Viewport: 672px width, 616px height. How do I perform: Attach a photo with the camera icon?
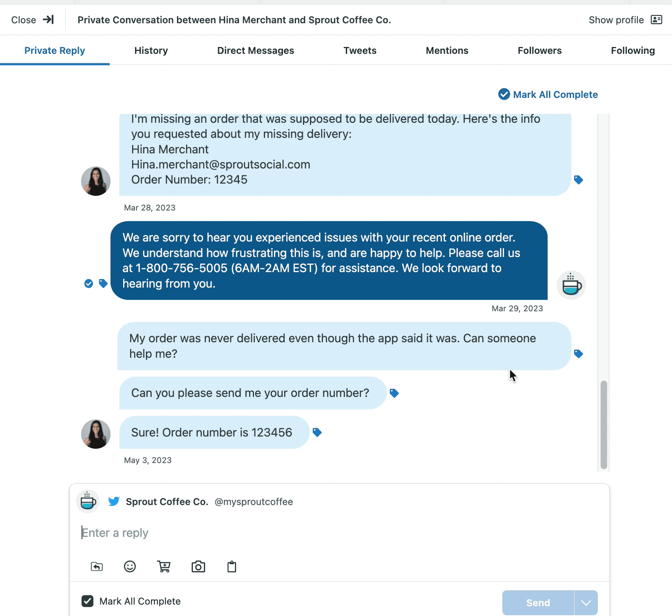(198, 567)
